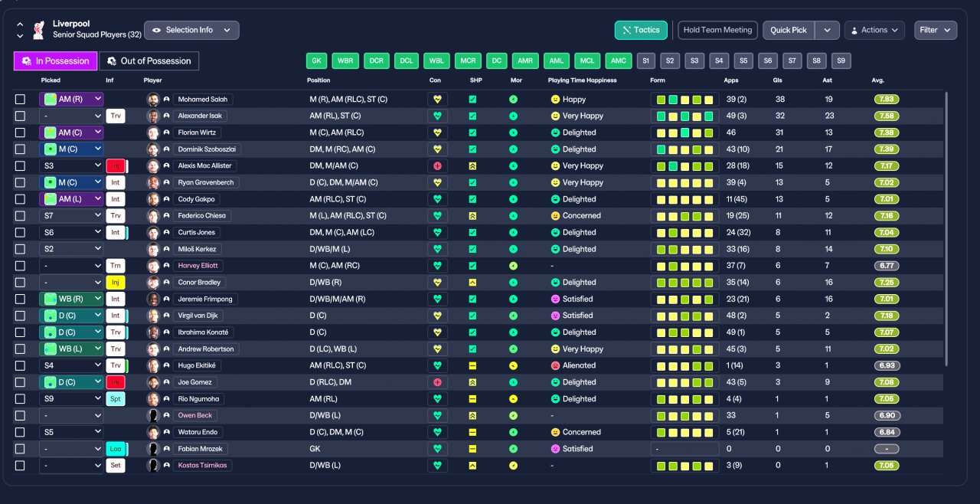
Task: Click the player list vertical scrollbar
Action: click(947, 228)
